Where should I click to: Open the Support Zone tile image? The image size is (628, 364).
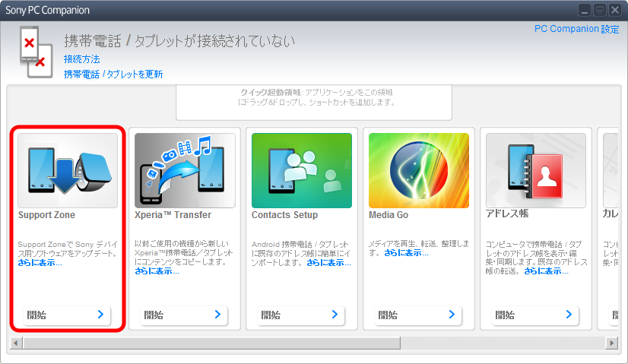click(68, 170)
